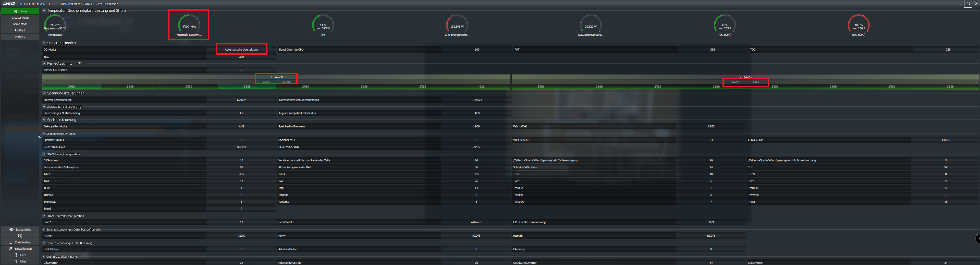Collapse the Benutzersteuerungen Datenbuskonfiguration subsection

(44, 230)
